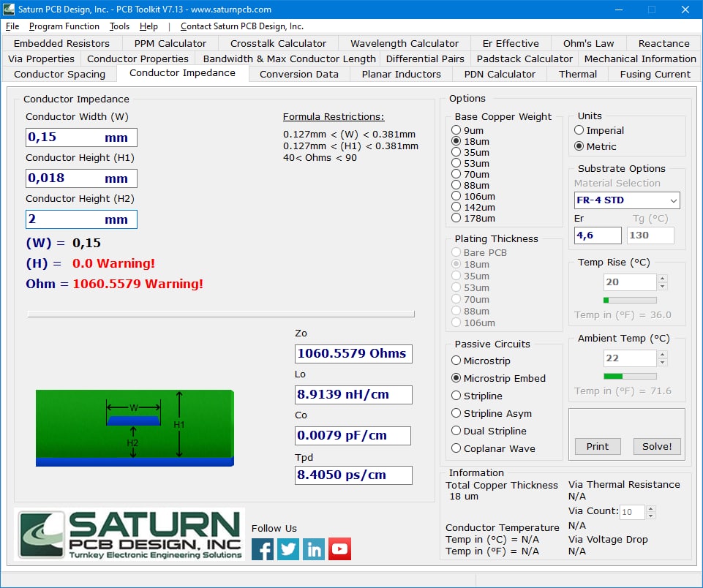
Task: Increase Temp Rise value with up arrow
Action: pyautogui.click(x=663, y=279)
